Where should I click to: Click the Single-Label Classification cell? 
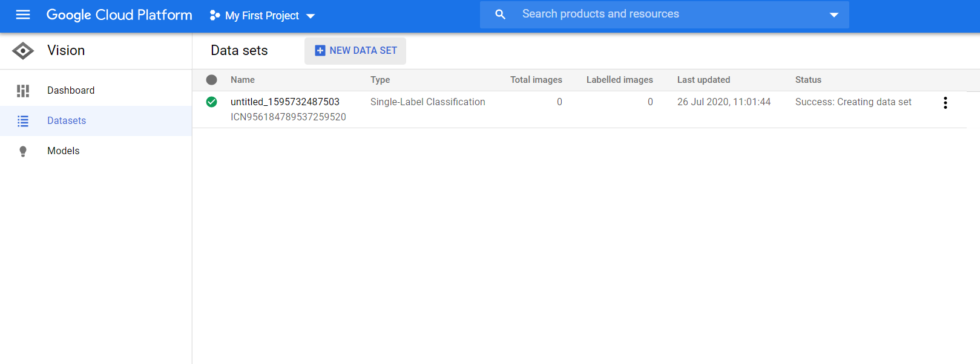[x=428, y=102]
